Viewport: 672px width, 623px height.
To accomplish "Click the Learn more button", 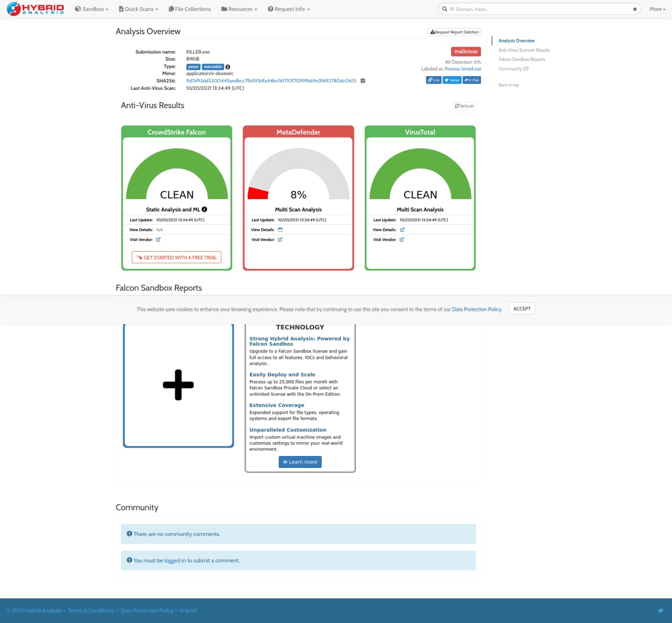I will [x=300, y=462].
